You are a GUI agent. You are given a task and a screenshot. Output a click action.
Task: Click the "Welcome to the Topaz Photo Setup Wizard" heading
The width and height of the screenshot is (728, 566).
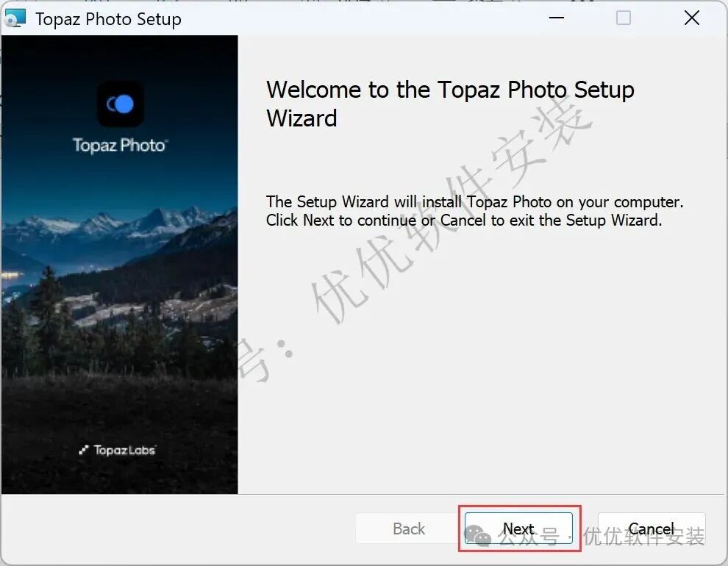pos(450,104)
